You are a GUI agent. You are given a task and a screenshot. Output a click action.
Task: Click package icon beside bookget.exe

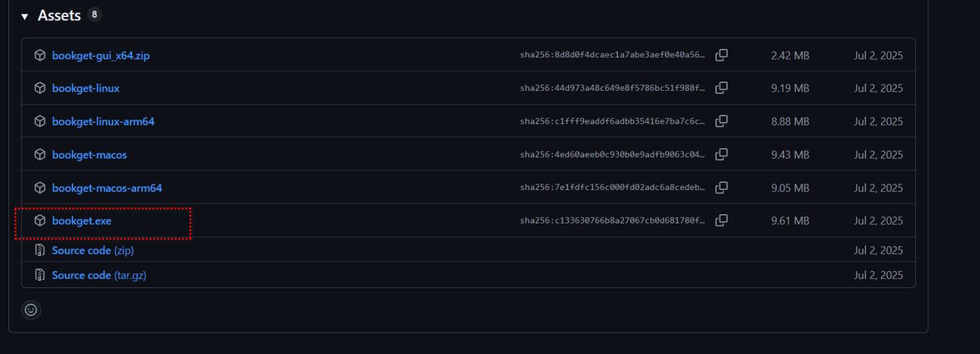(40, 221)
